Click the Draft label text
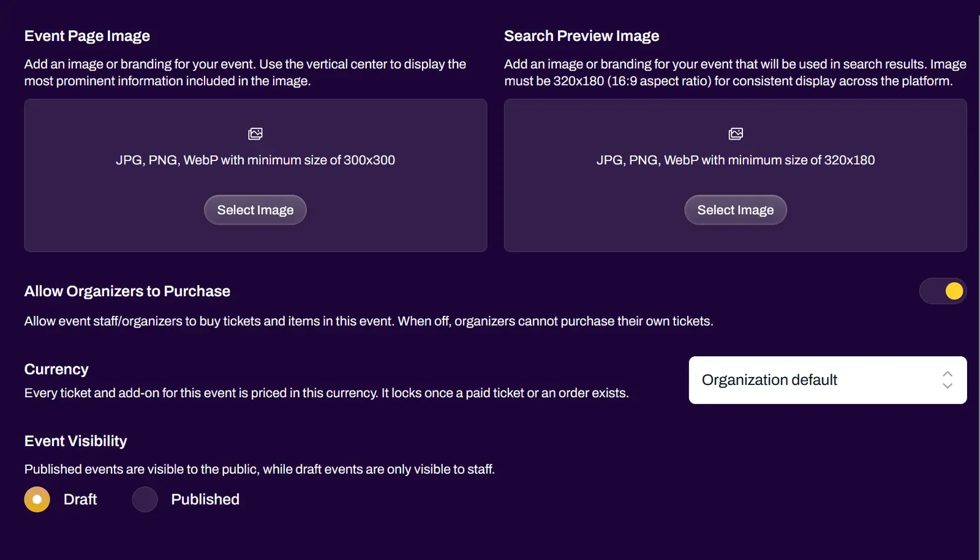Image resolution: width=980 pixels, height=560 pixels. 80,499
